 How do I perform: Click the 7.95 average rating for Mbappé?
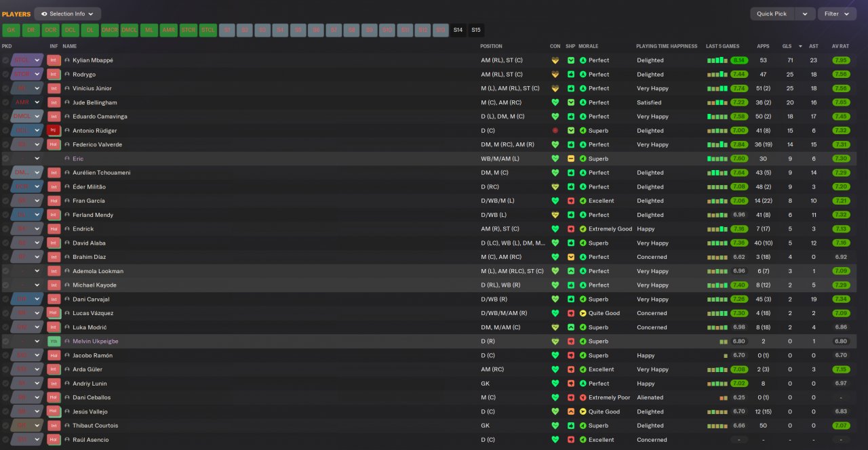click(x=841, y=60)
